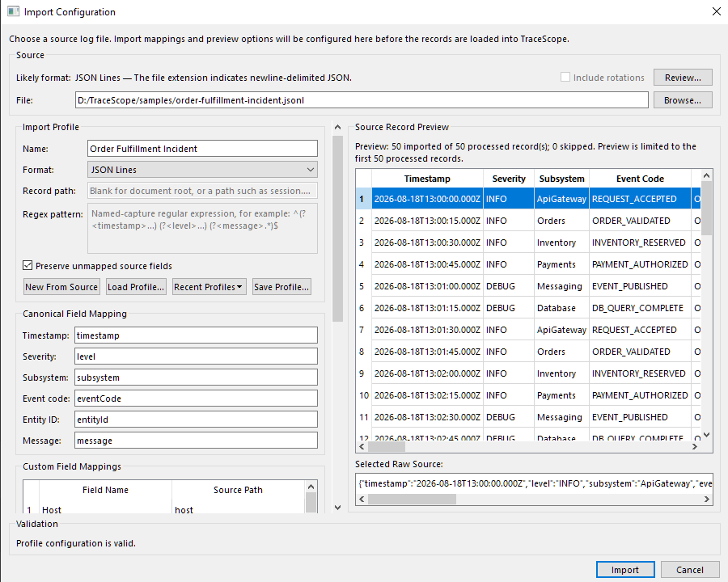Sort preview by Subsystem column header
Image resolution: width=728 pixels, height=582 pixels.
coord(562,179)
